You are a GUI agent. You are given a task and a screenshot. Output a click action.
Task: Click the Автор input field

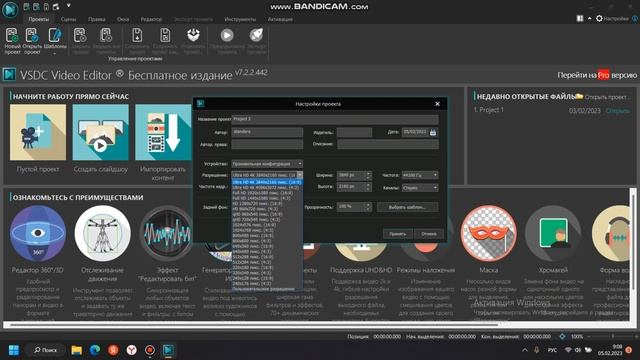click(x=267, y=132)
